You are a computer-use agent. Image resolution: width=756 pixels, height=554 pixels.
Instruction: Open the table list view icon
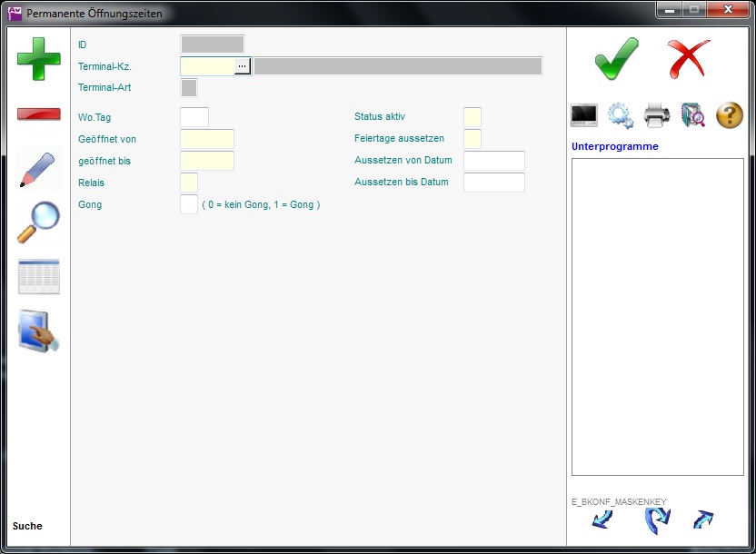39,277
